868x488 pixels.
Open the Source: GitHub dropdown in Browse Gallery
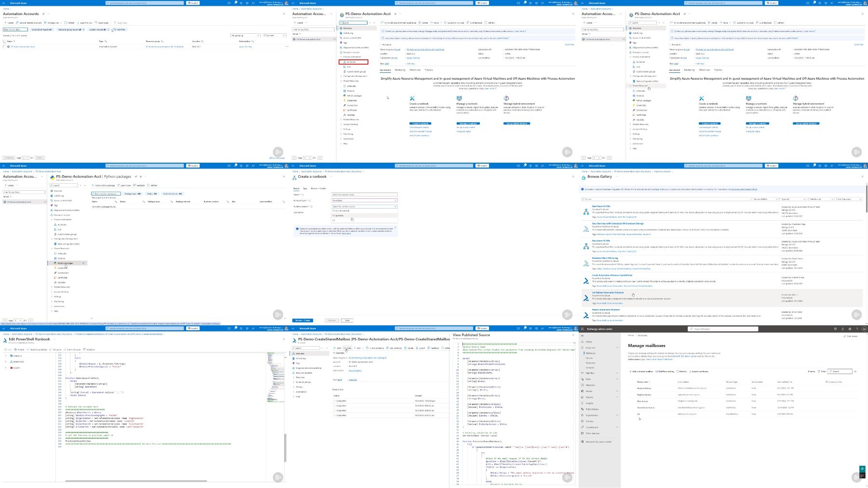(766, 199)
